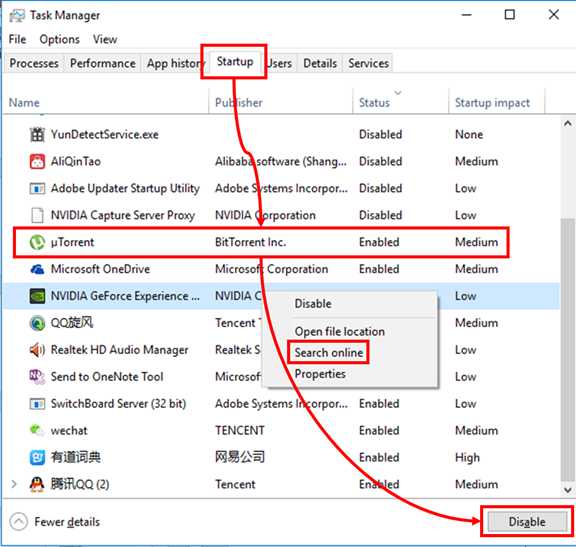Choose Disable in the context menu
Screen dimensions: 576x547
point(313,304)
